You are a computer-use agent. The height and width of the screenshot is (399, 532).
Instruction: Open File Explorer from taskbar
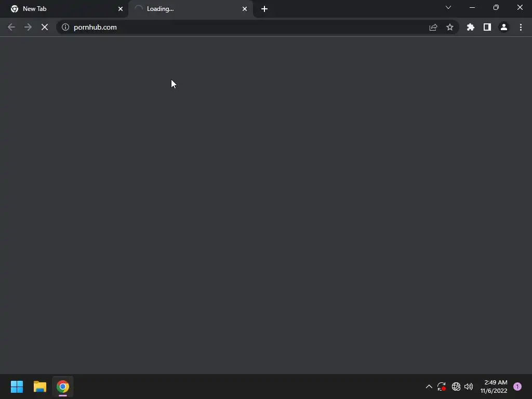[x=39, y=387]
